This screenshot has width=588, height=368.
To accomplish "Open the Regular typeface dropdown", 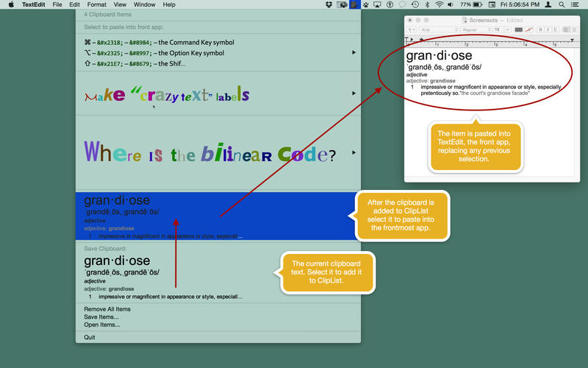I will click(x=476, y=29).
